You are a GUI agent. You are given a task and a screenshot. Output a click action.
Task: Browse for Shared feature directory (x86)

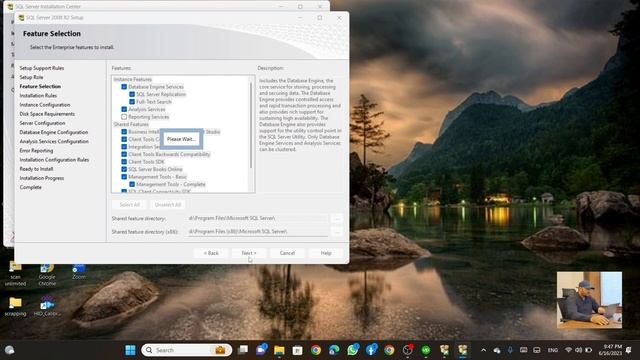point(337,231)
